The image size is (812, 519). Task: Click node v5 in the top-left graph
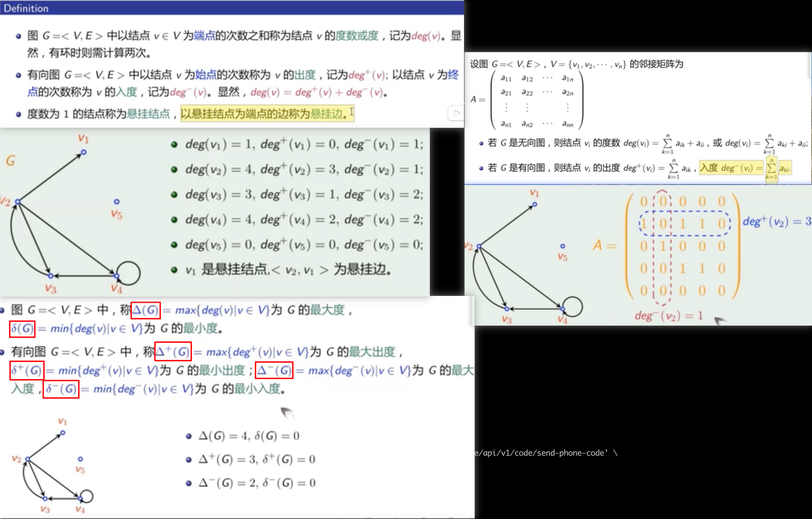pyautogui.click(x=117, y=202)
